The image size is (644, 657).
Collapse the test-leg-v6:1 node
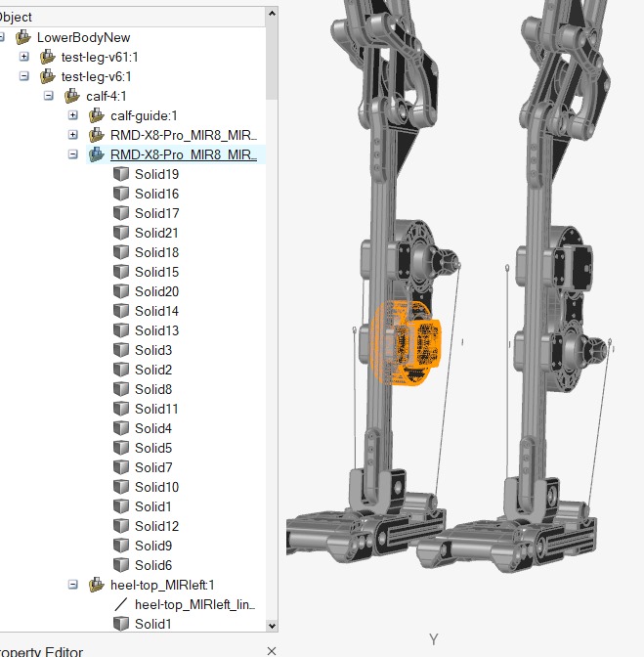(x=24, y=76)
